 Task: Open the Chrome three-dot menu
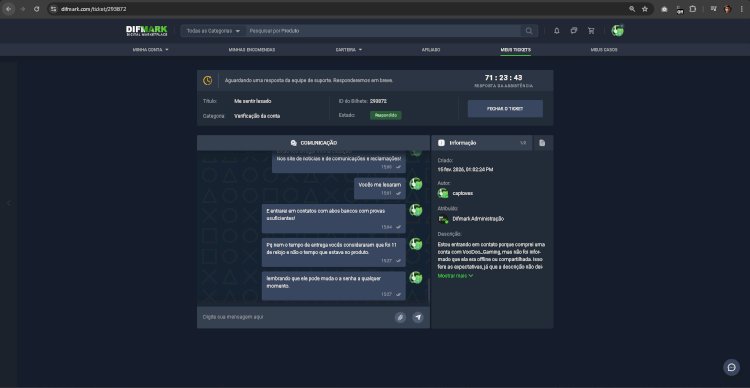[x=741, y=9]
